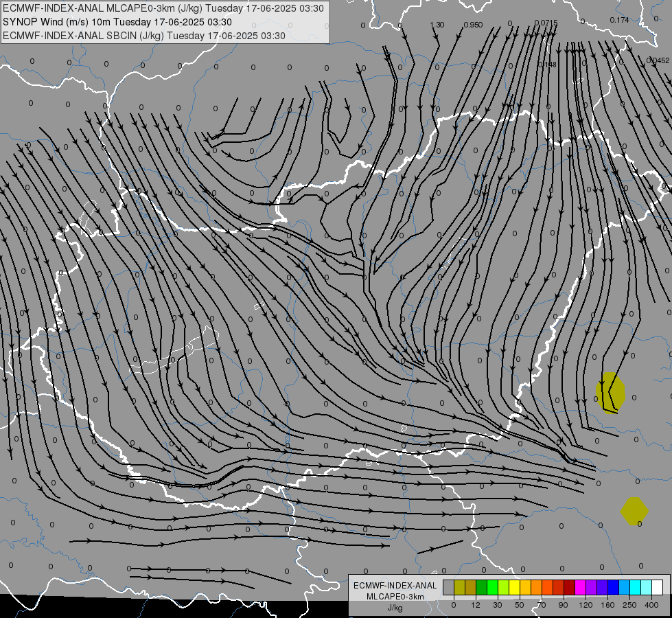Pick the purple legend swatch right of 120
This screenshot has width=672, height=618.
pyautogui.click(x=592, y=587)
